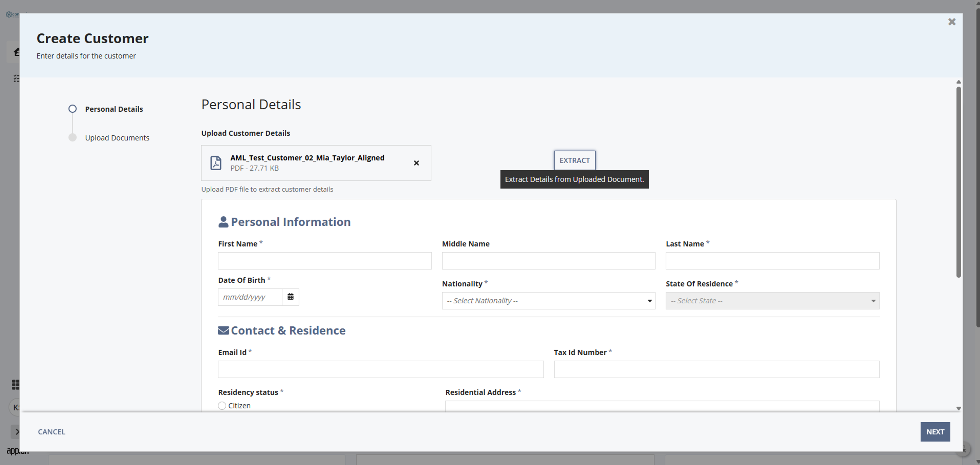Remove the uploaded Mia Taylor PDF file
The image size is (980, 465).
416,163
